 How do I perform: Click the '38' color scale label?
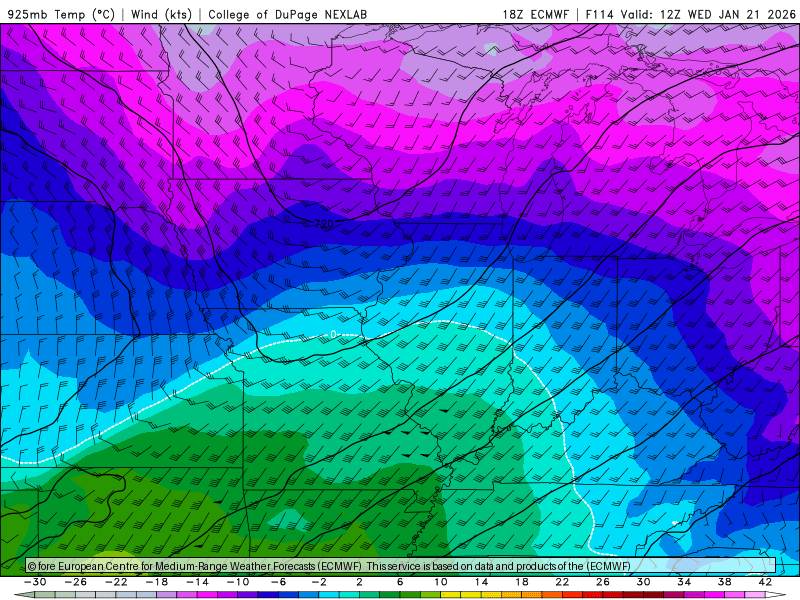click(x=724, y=582)
